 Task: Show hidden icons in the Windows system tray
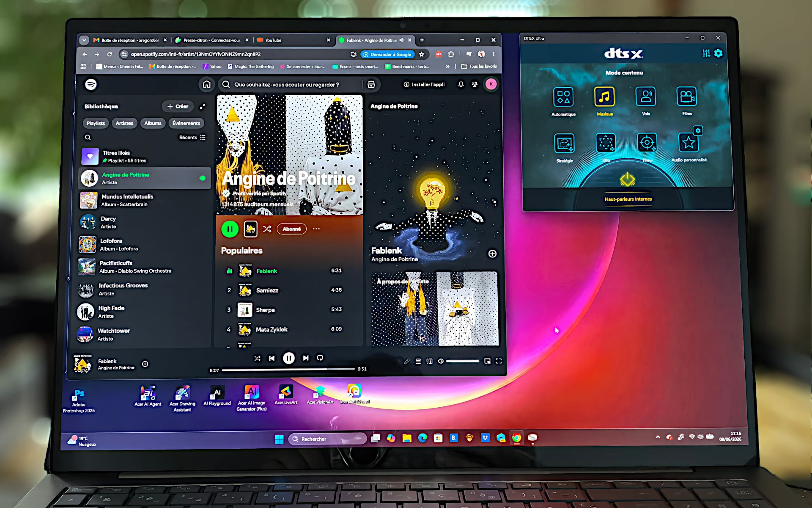point(658,437)
